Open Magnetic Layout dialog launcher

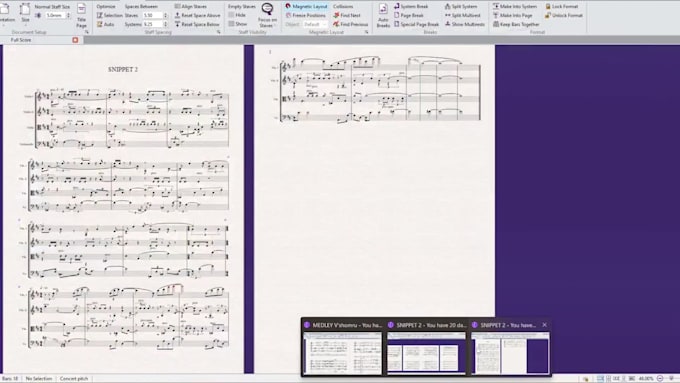pyautogui.click(x=366, y=32)
